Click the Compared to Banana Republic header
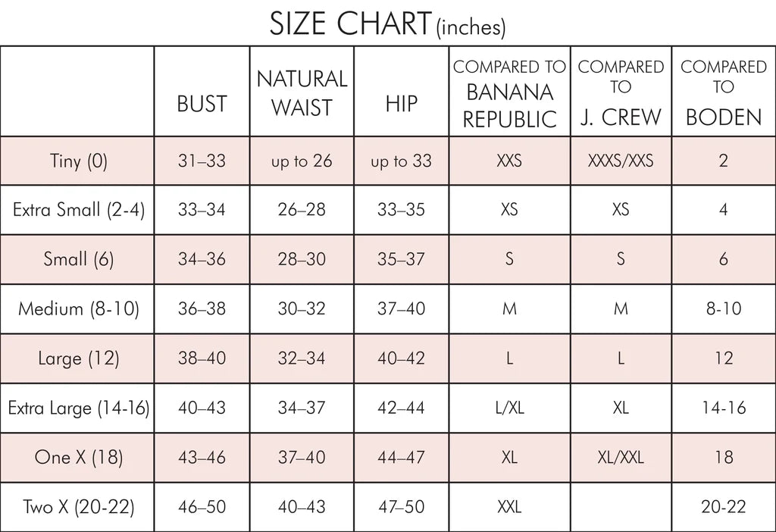This screenshot has height=532, width=776. click(x=509, y=92)
